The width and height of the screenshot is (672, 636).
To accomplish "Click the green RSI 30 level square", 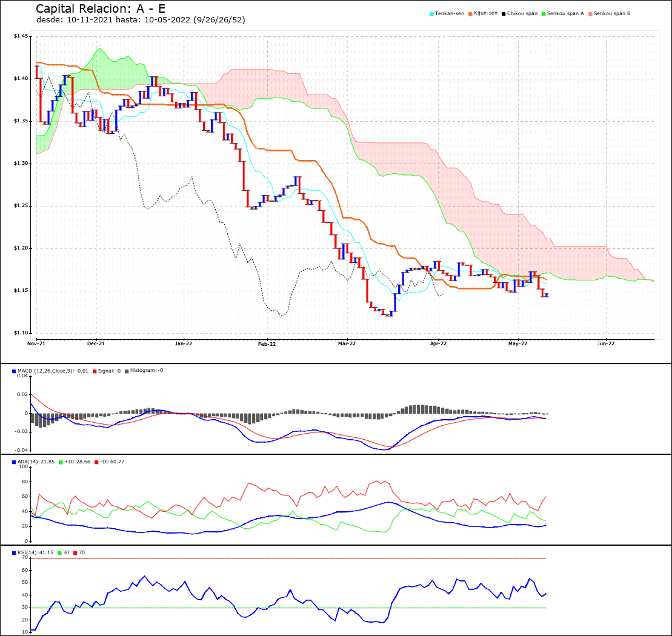I will [59, 553].
